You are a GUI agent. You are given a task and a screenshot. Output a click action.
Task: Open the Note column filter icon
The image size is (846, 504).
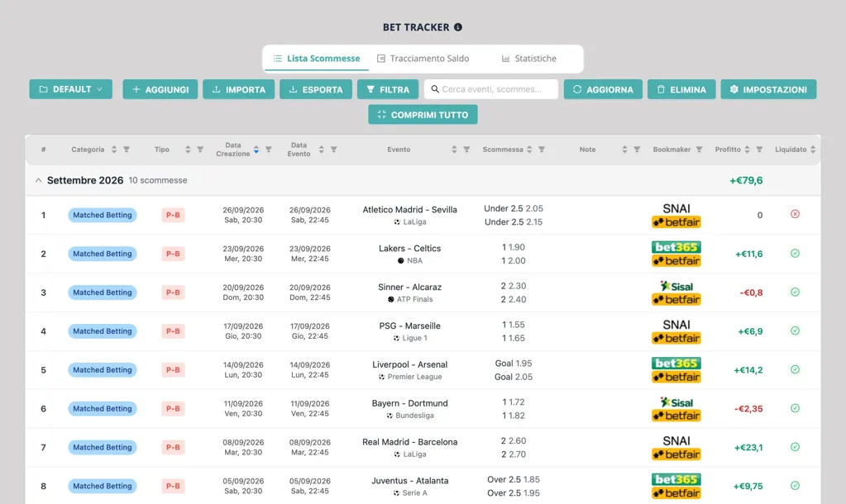638,150
